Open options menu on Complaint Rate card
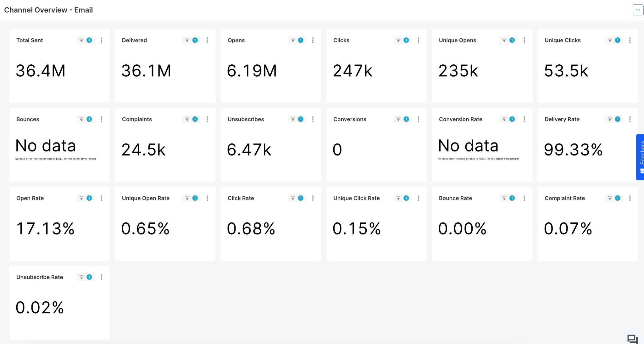Viewport: 644px width, 344px height. (630, 198)
